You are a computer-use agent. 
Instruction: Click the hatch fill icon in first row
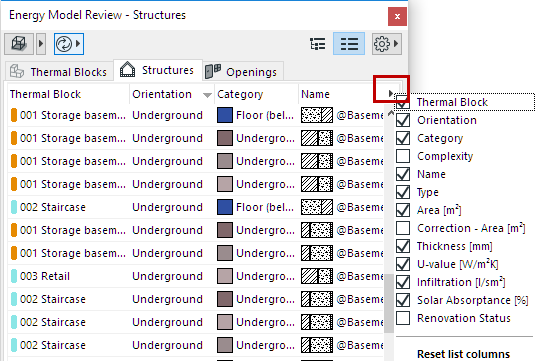(317, 115)
